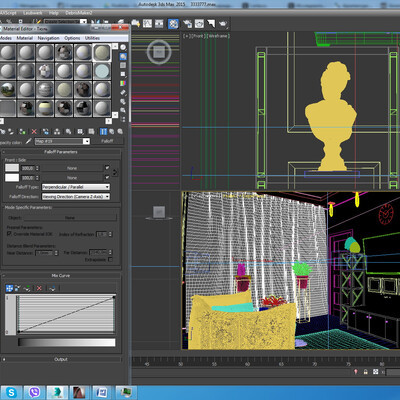This screenshot has width=400, height=400.
Task: Swap front and side colors arrow icon
Action: (x=115, y=173)
